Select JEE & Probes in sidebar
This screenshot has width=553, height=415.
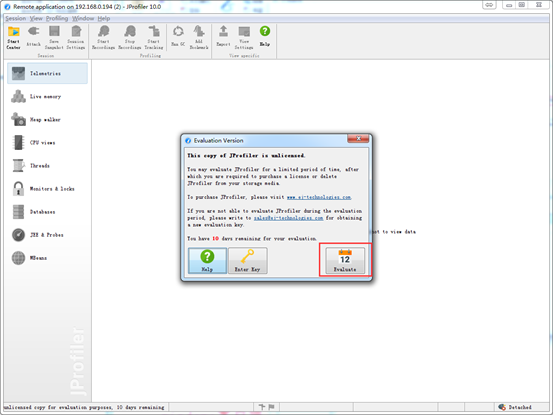point(47,235)
